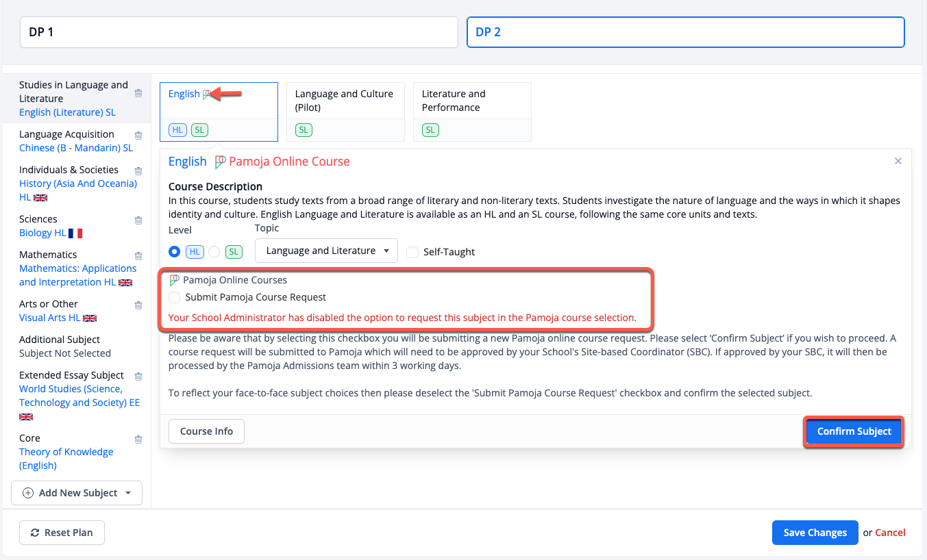The image size is (927, 560).
Task: Close the English course details panel
Action: click(898, 162)
